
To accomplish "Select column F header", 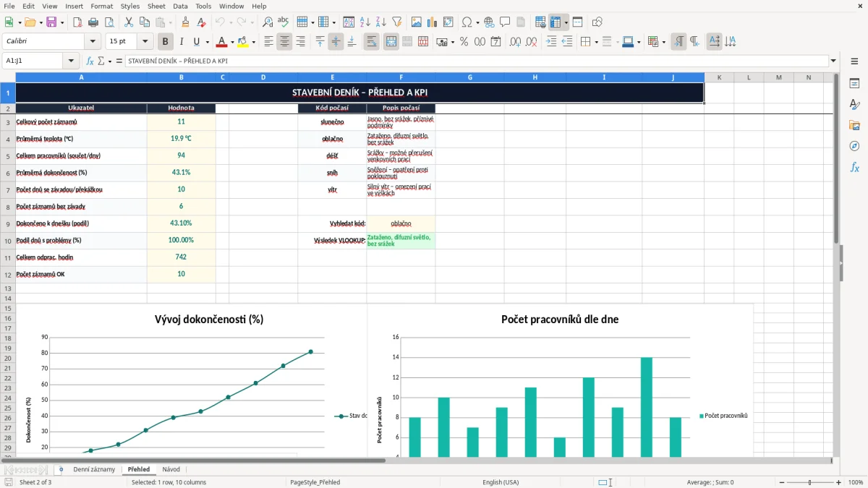I will 401,77.
